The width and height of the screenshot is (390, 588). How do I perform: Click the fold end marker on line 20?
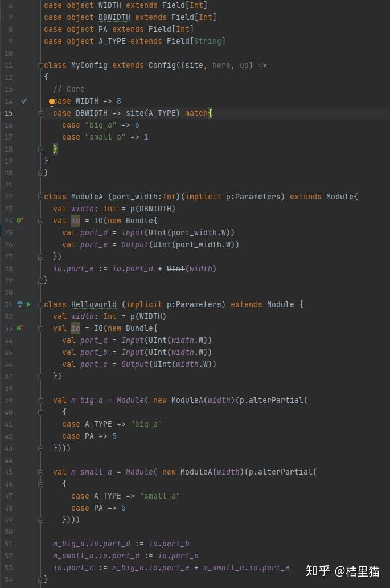tap(40, 173)
